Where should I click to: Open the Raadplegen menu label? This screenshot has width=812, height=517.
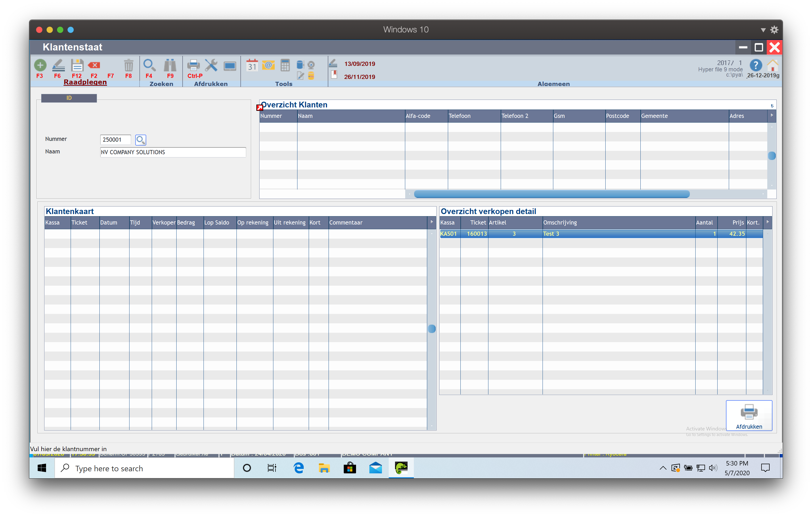pyautogui.click(x=85, y=82)
